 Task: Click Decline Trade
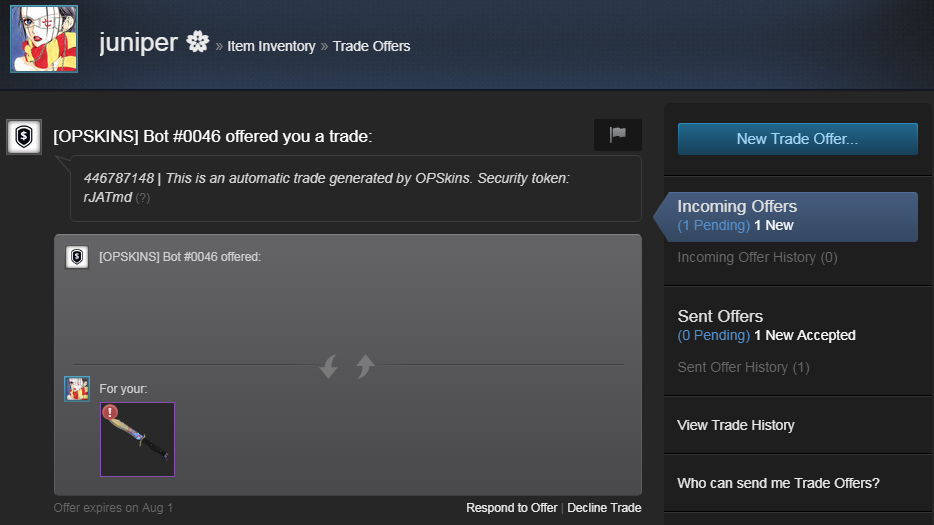[x=604, y=508]
